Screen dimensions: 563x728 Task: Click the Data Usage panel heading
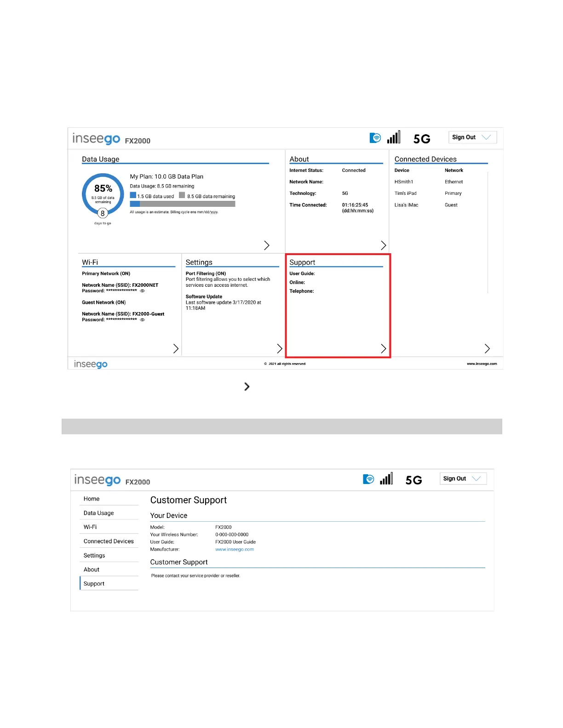(x=100, y=159)
